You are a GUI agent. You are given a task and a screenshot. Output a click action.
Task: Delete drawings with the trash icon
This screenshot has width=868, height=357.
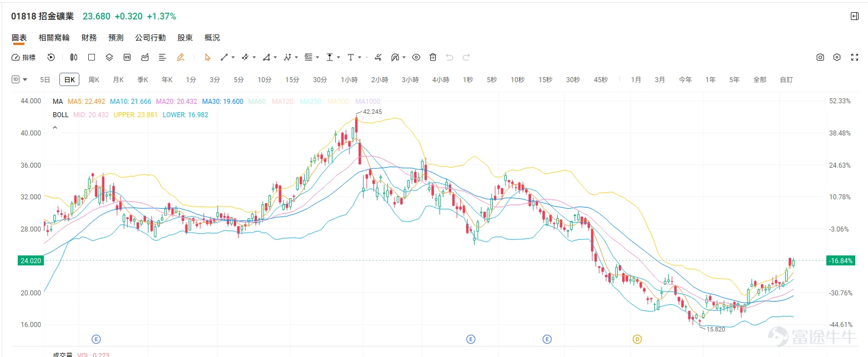433,57
